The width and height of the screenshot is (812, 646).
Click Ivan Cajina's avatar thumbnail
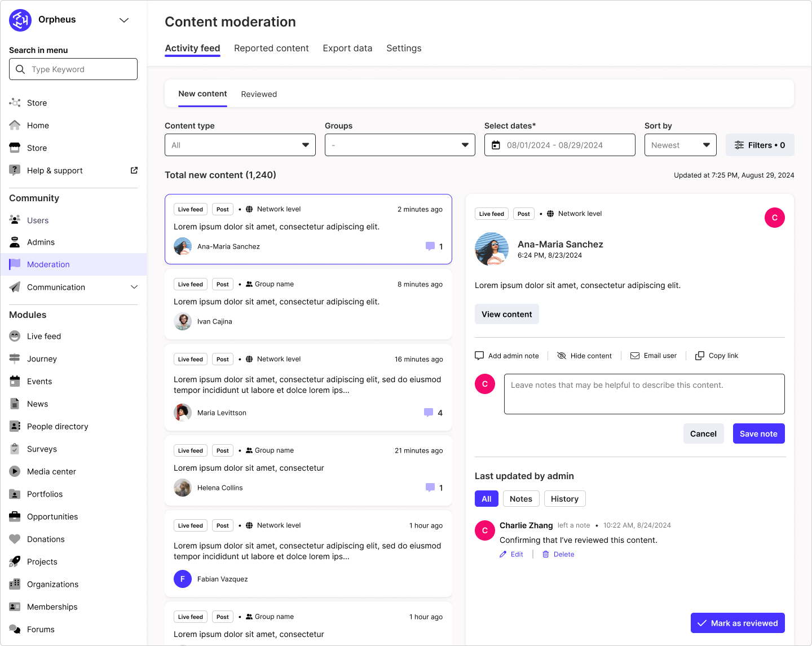[x=183, y=321]
